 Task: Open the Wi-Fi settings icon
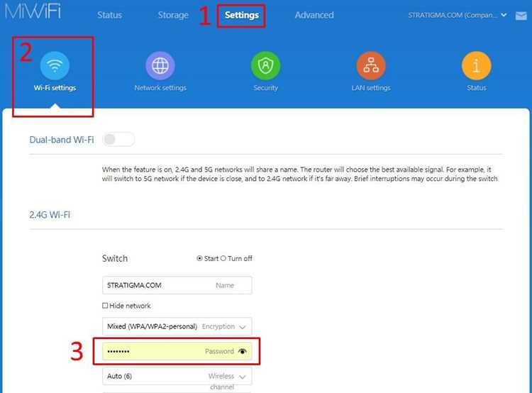click(55, 65)
